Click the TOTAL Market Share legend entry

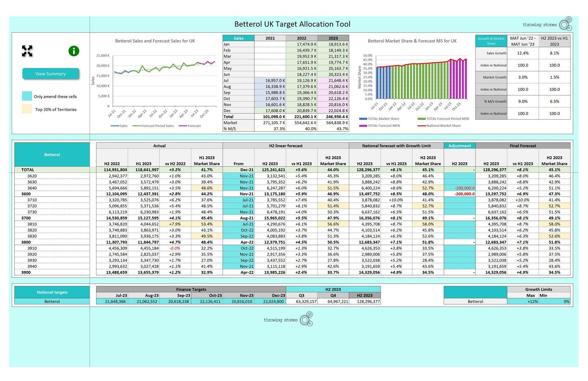(x=379, y=119)
